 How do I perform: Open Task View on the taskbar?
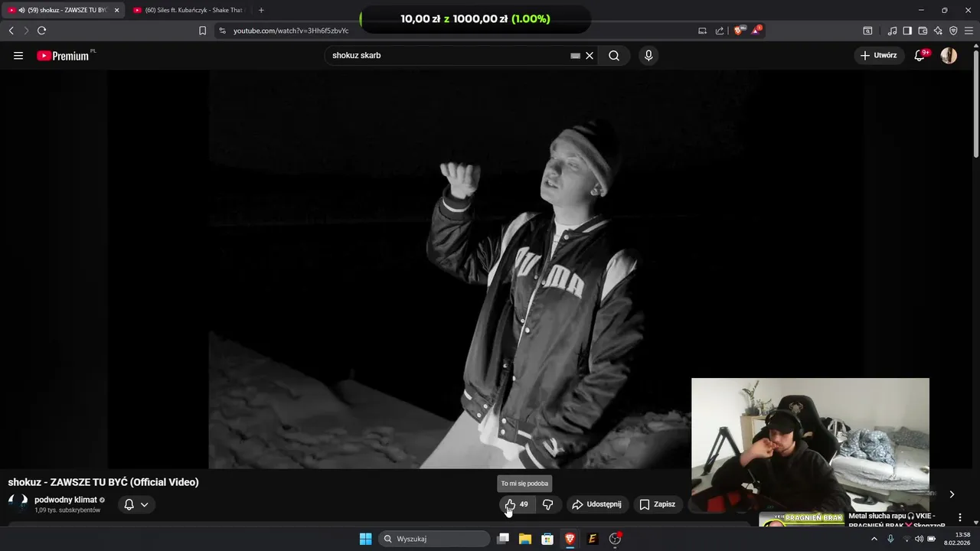click(x=503, y=539)
